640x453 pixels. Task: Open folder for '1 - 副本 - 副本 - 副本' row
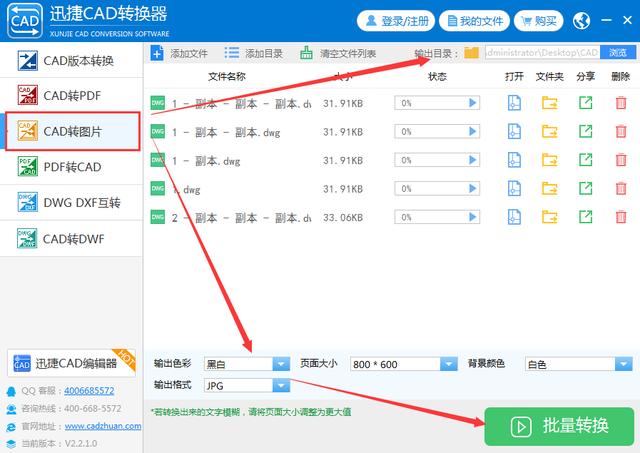click(x=549, y=103)
